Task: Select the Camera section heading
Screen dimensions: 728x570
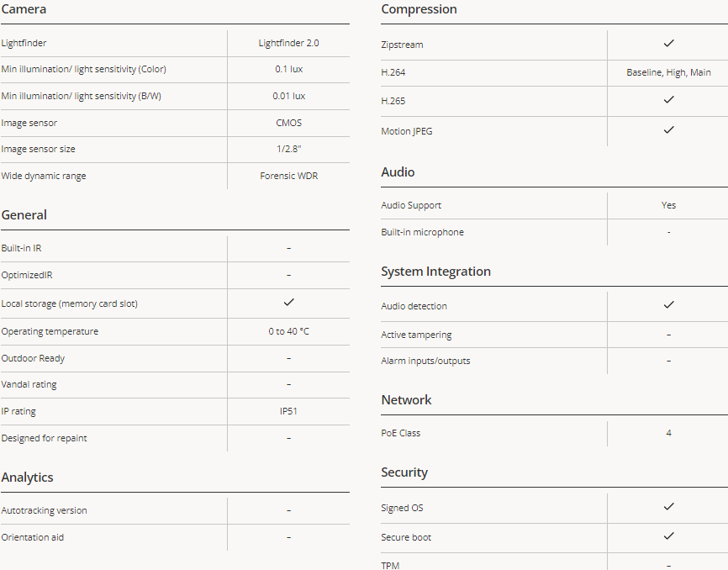Action: [x=24, y=9]
